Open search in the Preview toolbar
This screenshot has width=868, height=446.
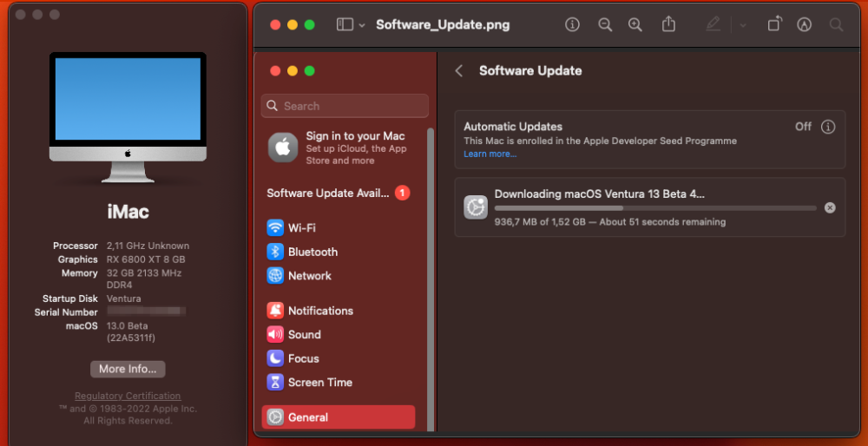point(836,24)
